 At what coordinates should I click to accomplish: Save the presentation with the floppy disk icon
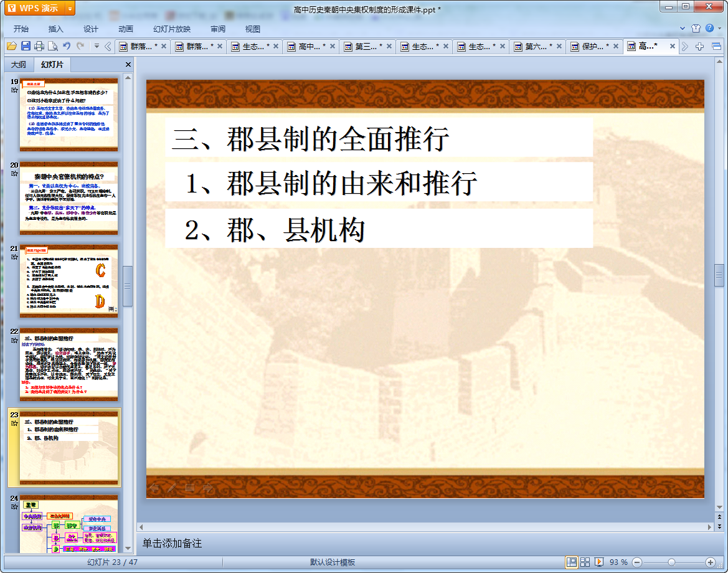coord(26,46)
